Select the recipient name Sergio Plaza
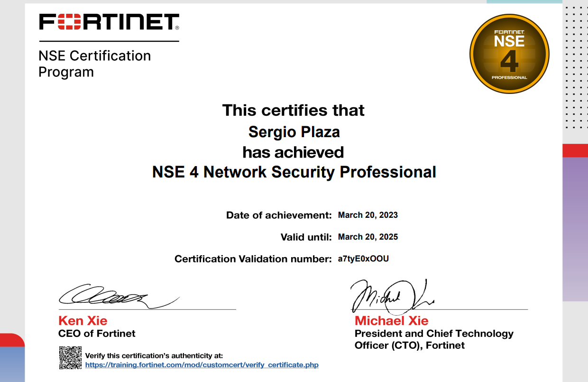 pyautogui.click(x=294, y=131)
